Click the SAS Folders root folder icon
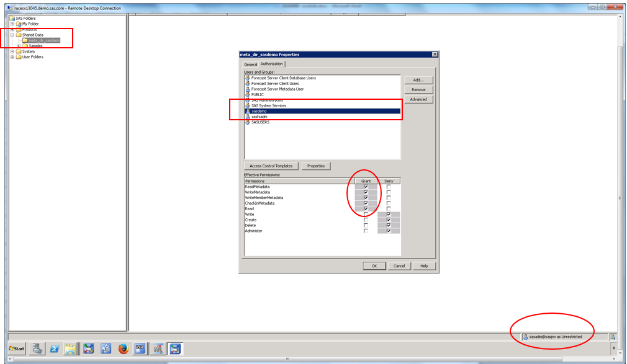This screenshot has width=627, height=364. coord(12,19)
